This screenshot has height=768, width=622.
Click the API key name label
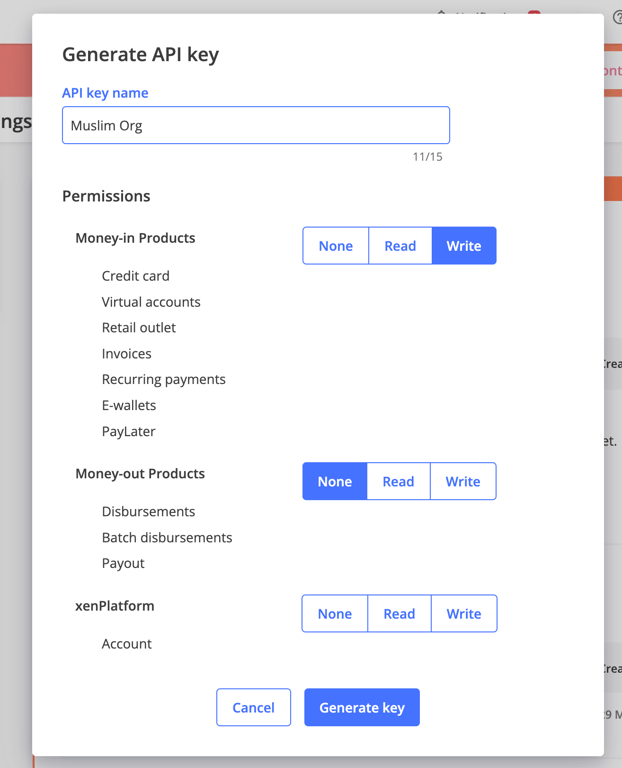tap(105, 93)
